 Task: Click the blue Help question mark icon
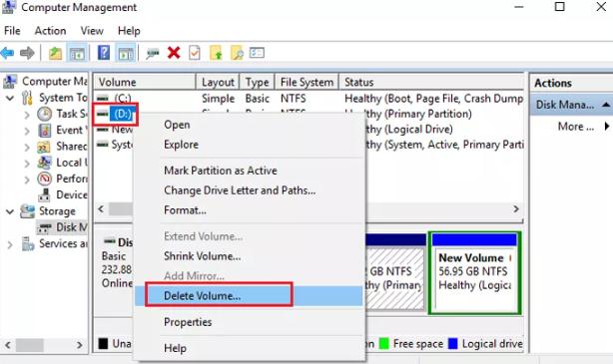click(104, 52)
